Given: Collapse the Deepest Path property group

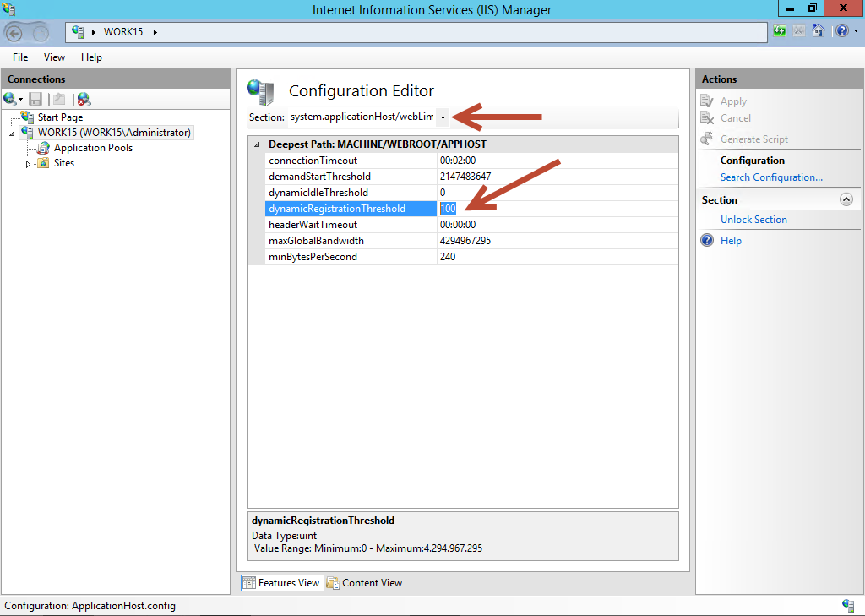Looking at the screenshot, I should (x=257, y=144).
